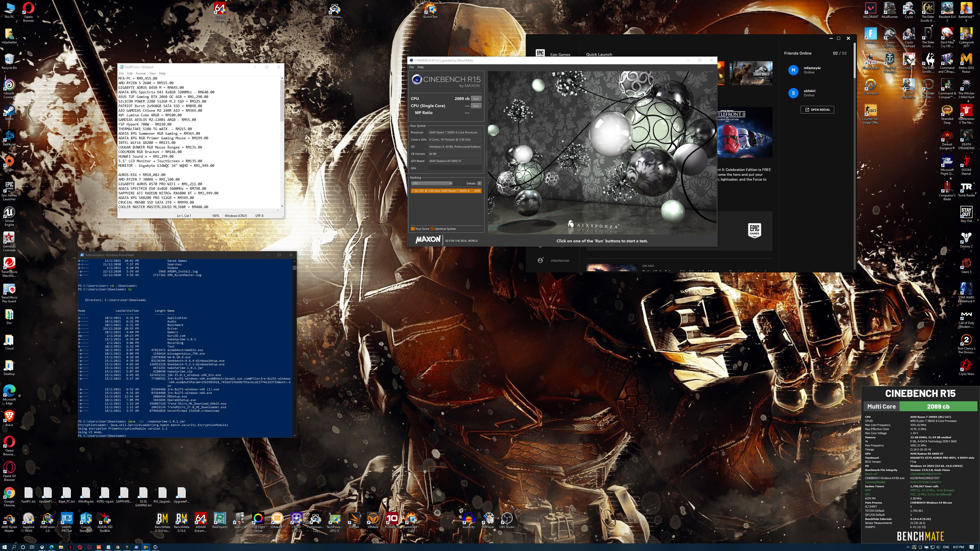Click the Jurassic World quick launch thumbnail
Screen dimensions: 980x551
point(751,73)
